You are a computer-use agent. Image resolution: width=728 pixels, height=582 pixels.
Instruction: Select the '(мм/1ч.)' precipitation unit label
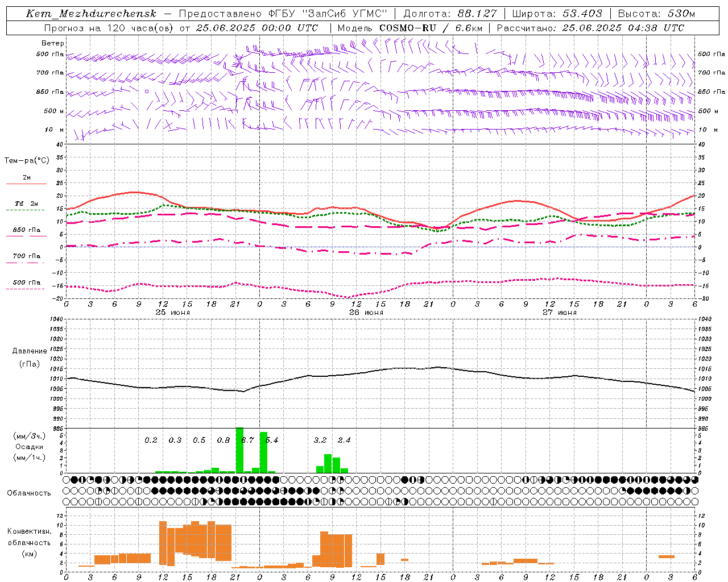tap(30, 458)
